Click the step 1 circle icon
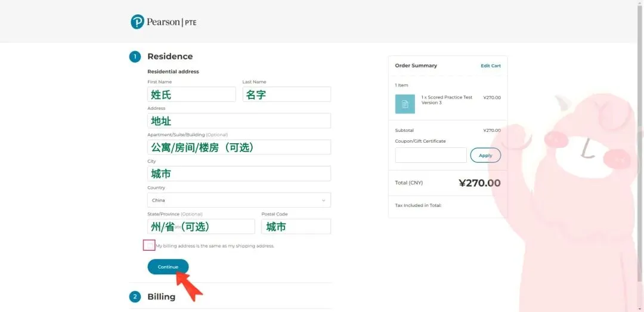This screenshot has width=644, height=312. tap(135, 57)
